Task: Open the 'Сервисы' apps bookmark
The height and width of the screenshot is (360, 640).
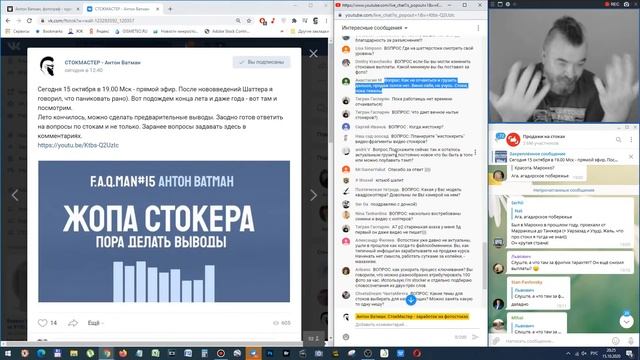Action: (x=18, y=31)
